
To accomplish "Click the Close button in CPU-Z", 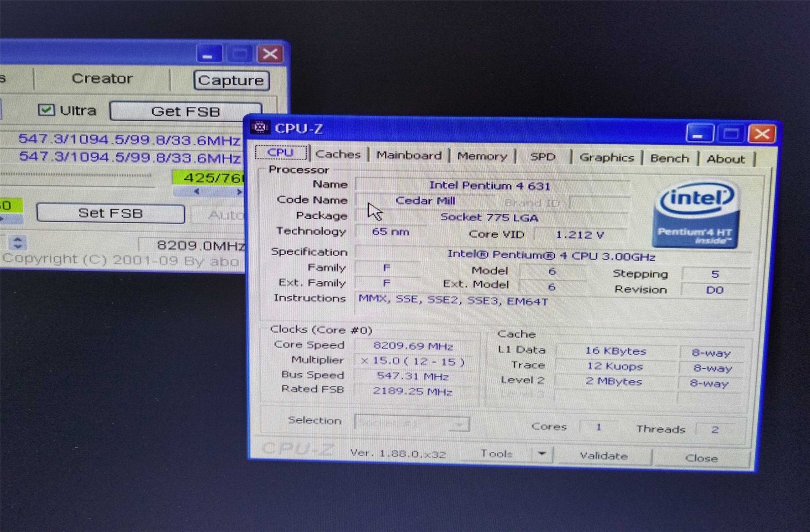I will [702, 458].
